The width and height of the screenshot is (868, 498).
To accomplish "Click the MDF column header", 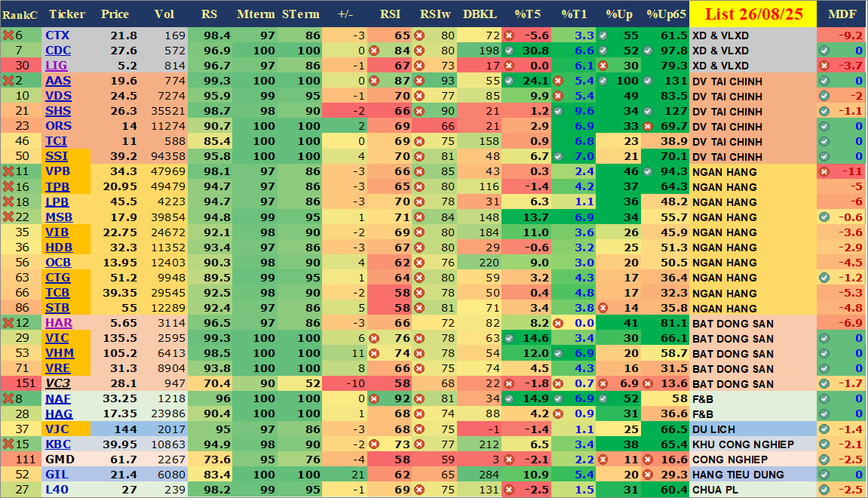I will tap(842, 14).
